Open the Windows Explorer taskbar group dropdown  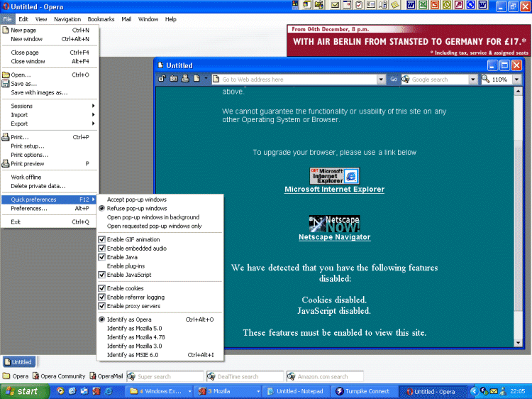coord(189,391)
